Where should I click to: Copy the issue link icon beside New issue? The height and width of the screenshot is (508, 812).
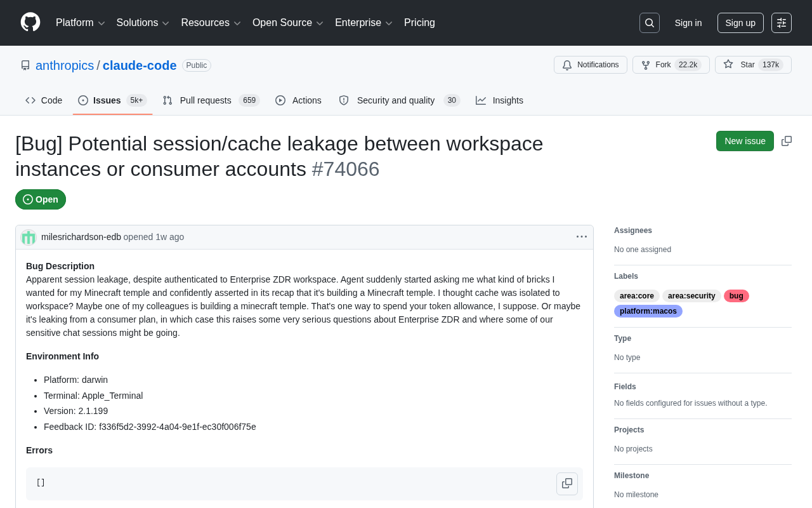787,141
